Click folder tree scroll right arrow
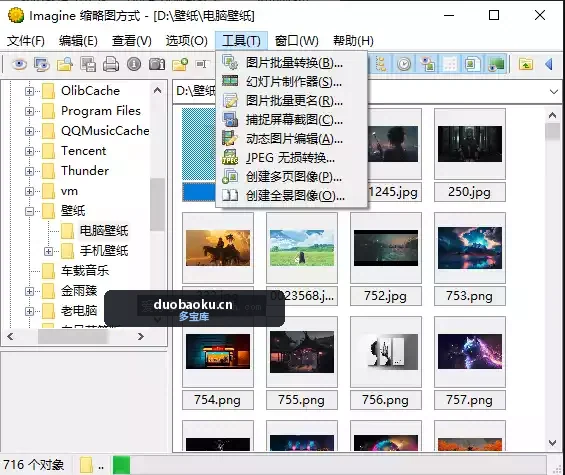Image resolution: width=565 pixels, height=475 pixels. tap(141, 337)
